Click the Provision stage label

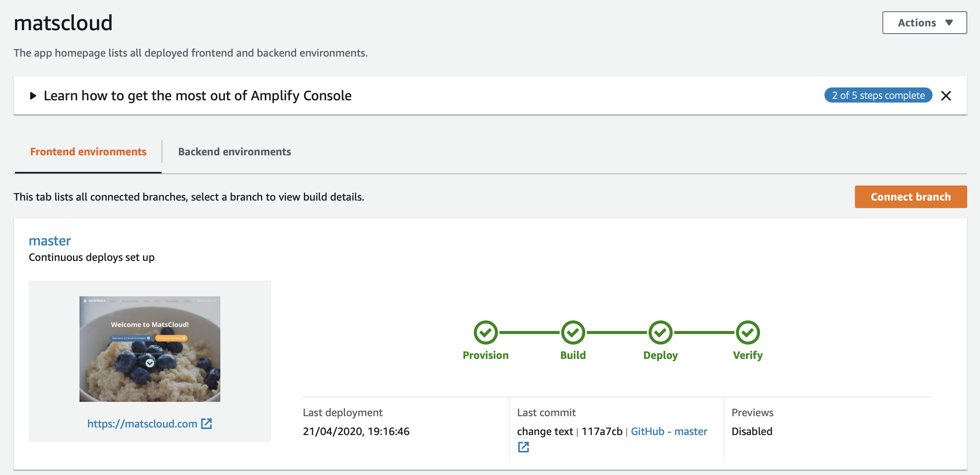click(485, 355)
